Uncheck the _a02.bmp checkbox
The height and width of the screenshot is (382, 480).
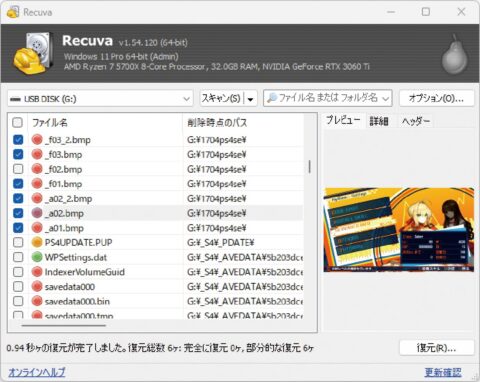point(18,213)
